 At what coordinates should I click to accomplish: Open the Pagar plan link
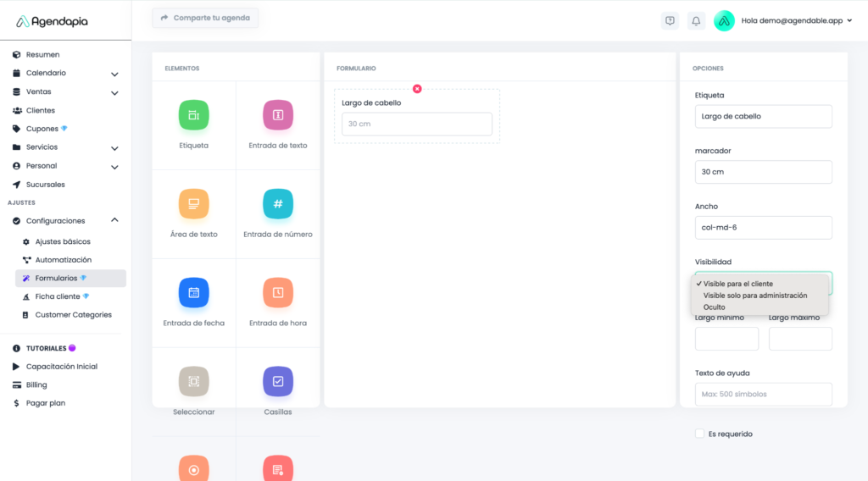(x=45, y=404)
